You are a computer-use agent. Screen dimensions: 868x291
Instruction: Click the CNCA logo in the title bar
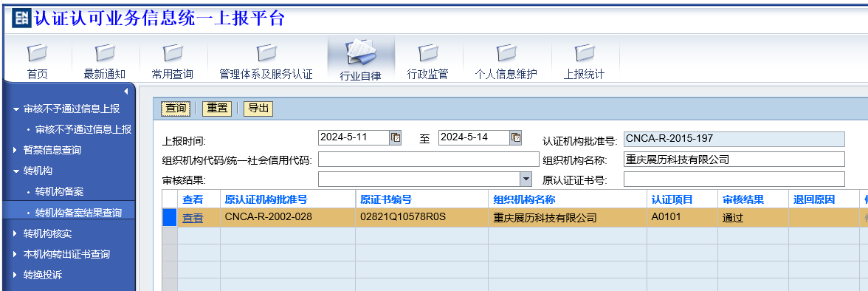pos(21,18)
